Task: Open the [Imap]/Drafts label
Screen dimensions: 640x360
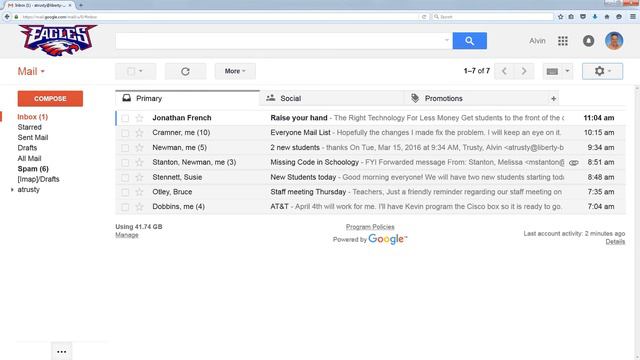Action: click(38, 179)
